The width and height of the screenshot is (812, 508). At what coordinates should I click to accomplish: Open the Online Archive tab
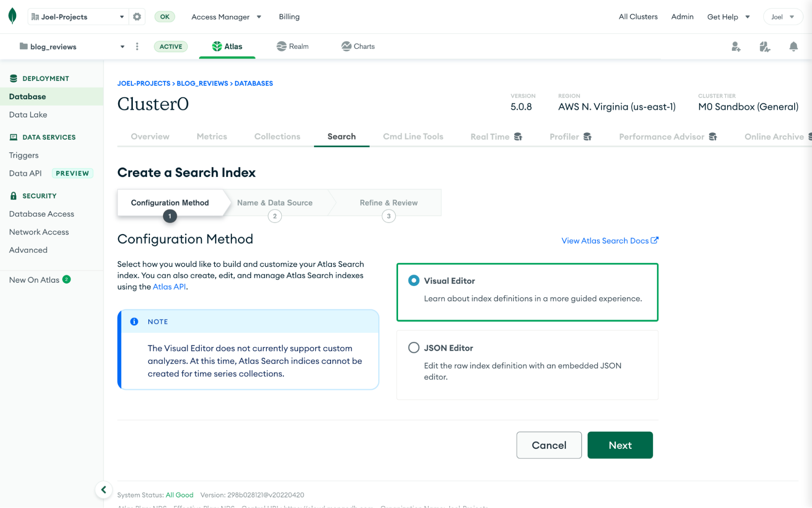[x=774, y=137]
